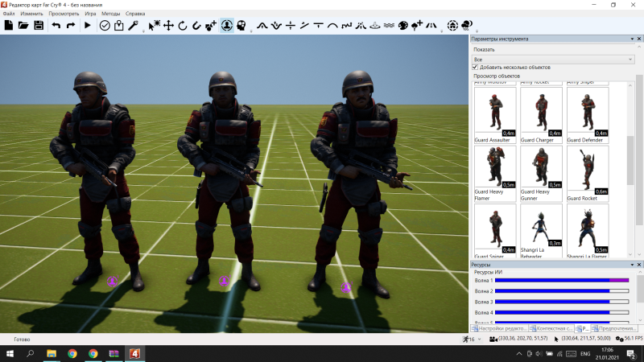Select the smooth terrain arc tool
Image resolution: width=644 pixels, height=362 pixels.
click(332, 26)
